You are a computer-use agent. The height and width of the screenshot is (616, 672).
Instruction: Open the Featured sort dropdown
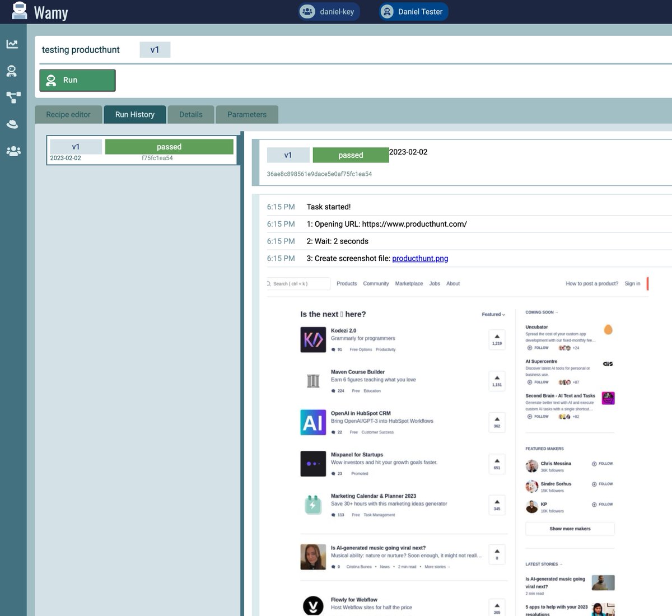pos(493,314)
